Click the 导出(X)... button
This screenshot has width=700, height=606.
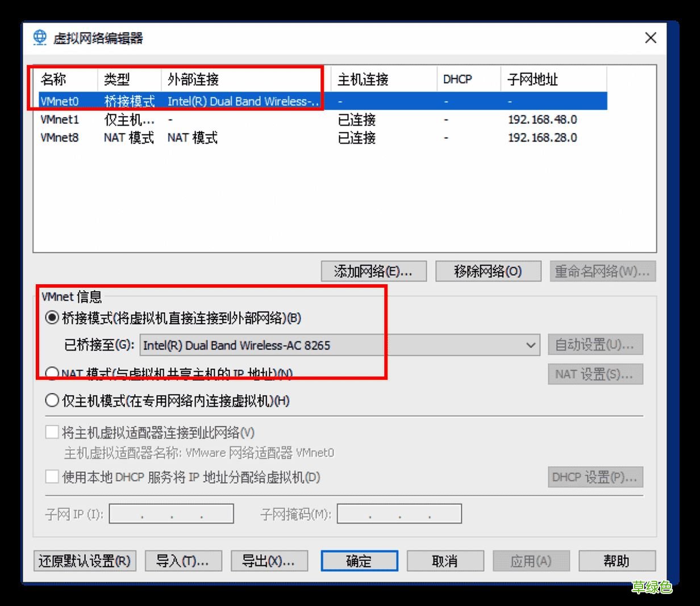click(269, 561)
